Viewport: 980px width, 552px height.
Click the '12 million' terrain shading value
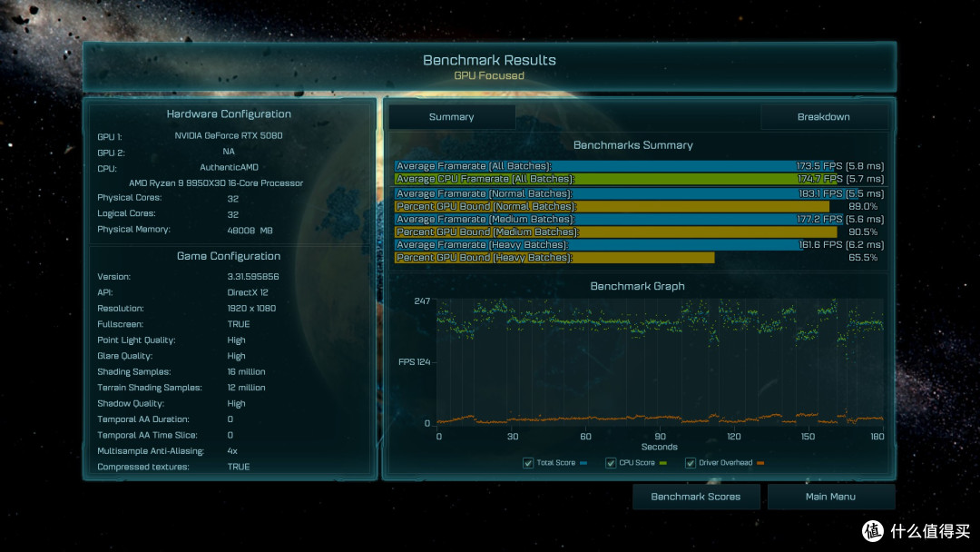click(246, 388)
